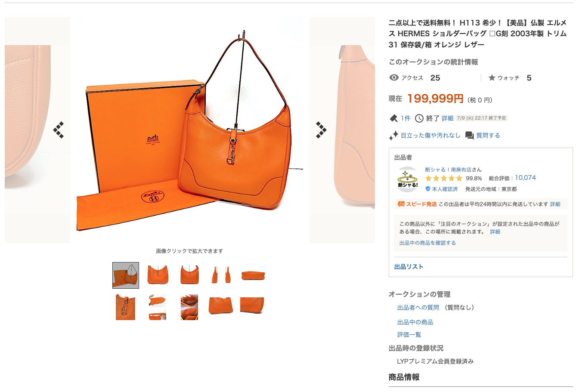Click 出品中の商品を確認する link

click(427, 243)
